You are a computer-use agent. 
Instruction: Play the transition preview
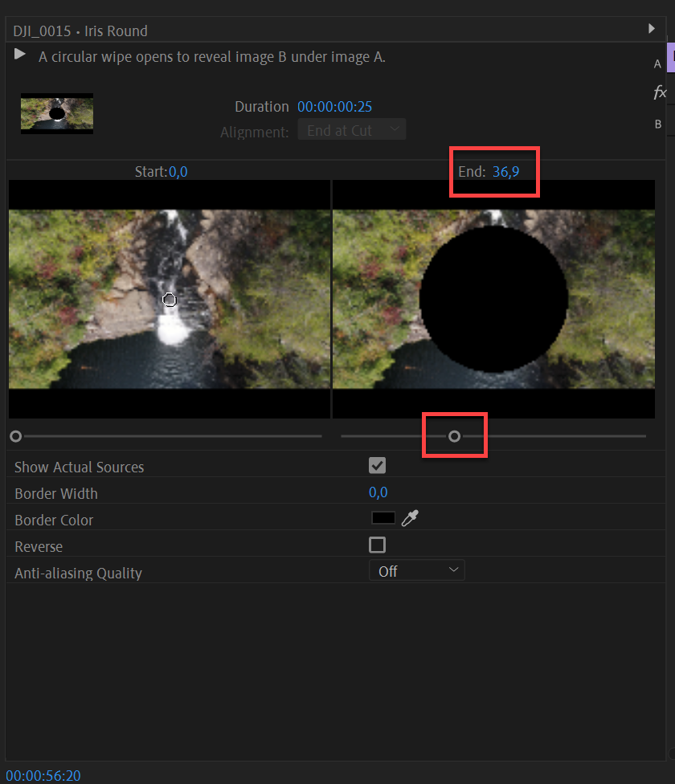click(19, 55)
